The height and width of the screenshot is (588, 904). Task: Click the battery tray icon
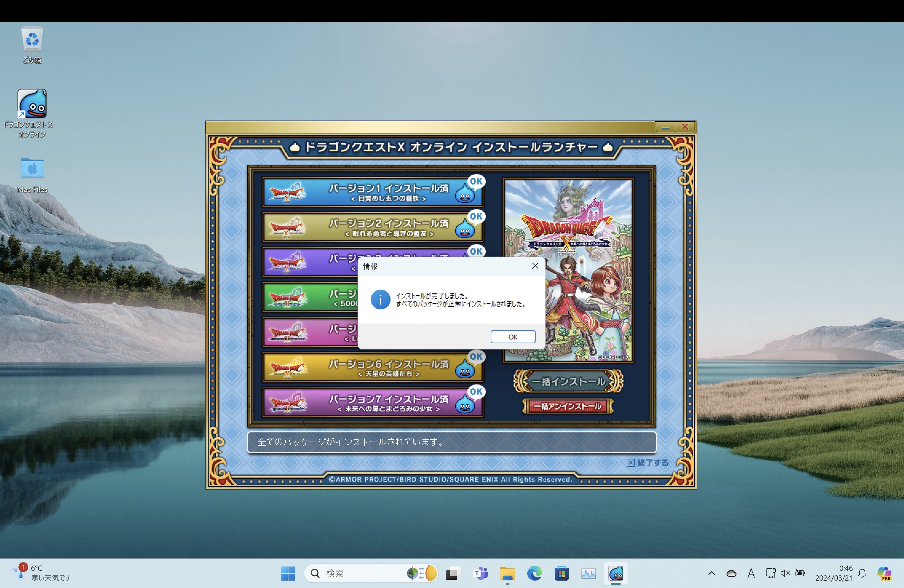click(800, 573)
